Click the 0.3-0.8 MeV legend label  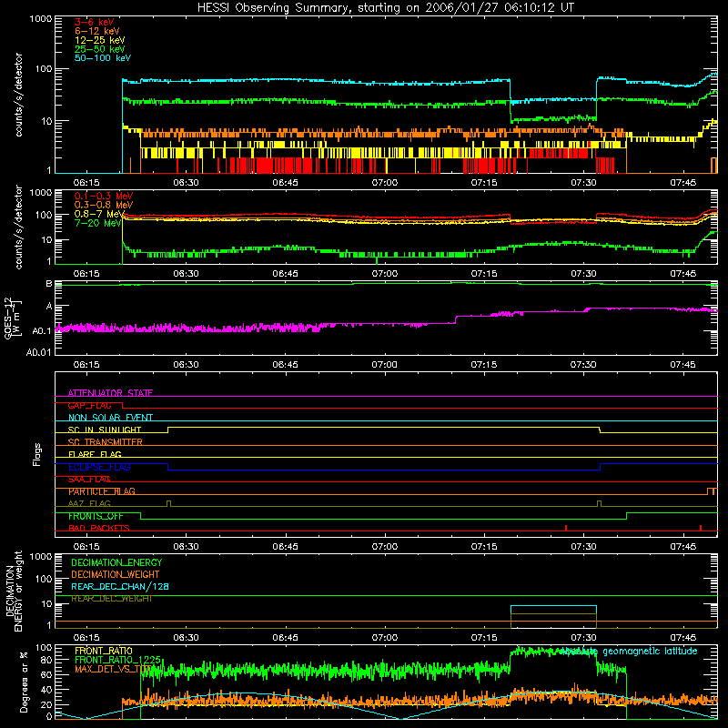click(x=104, y=205)
